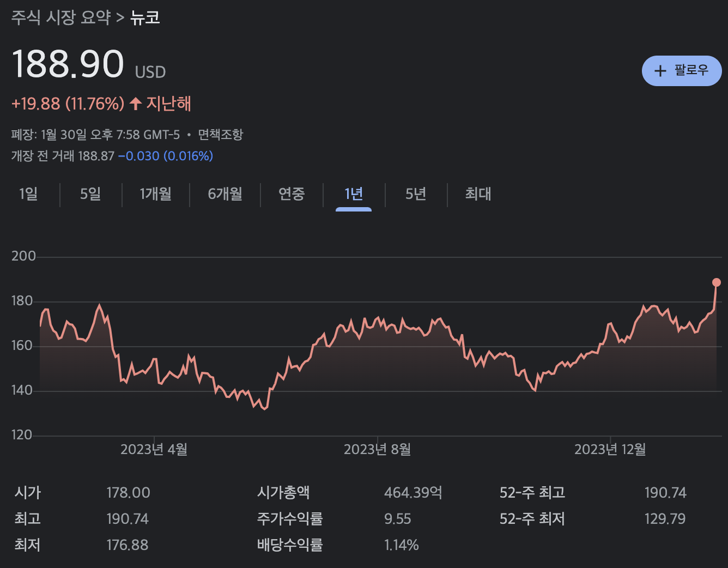The image size is (728, 568).
Task: Click the 2023년 4월 axis label
Action: 154,450
